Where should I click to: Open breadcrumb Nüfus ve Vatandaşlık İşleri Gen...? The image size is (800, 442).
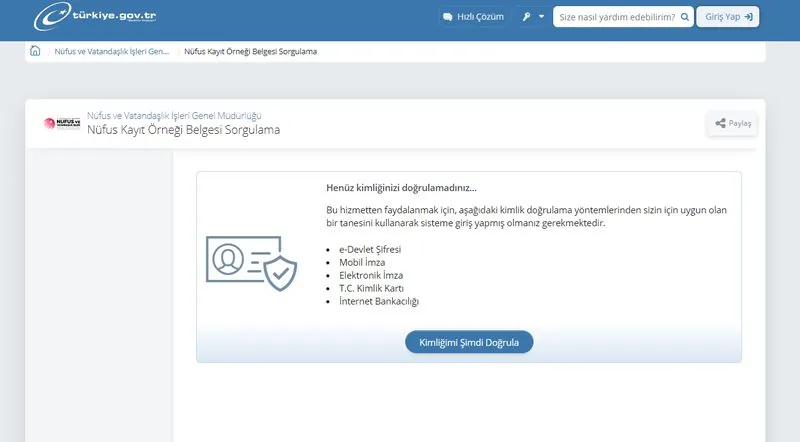112,51
